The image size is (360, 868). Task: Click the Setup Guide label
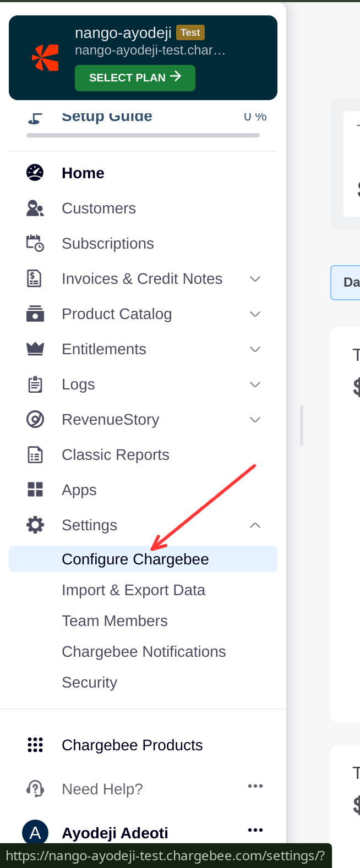[x=107, y=117]
